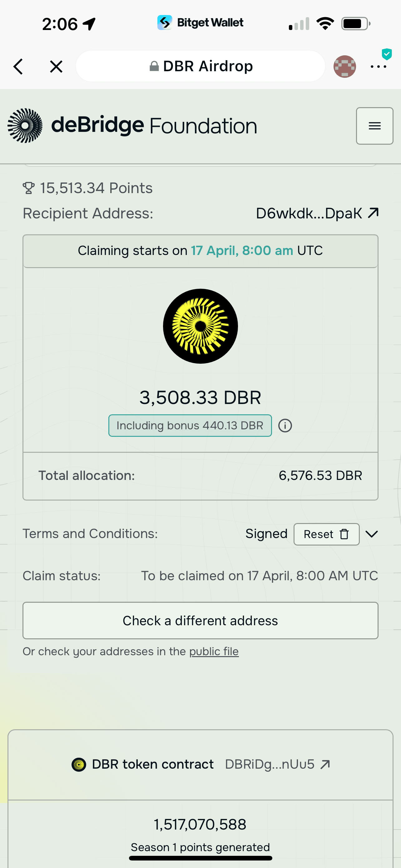Tap the DBR Airdrop address bar

pos(201,66)
